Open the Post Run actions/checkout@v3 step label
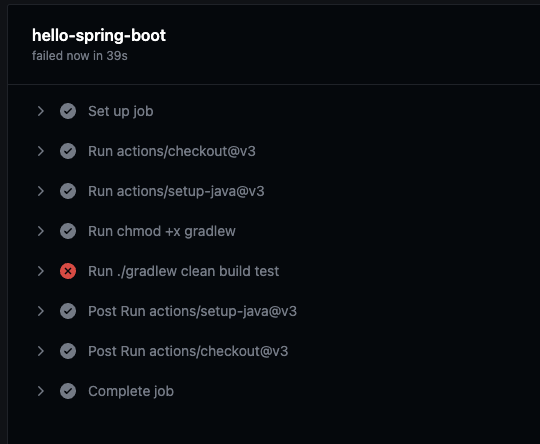The width and height of the screenshot is (540, 444). click(188, 351)
